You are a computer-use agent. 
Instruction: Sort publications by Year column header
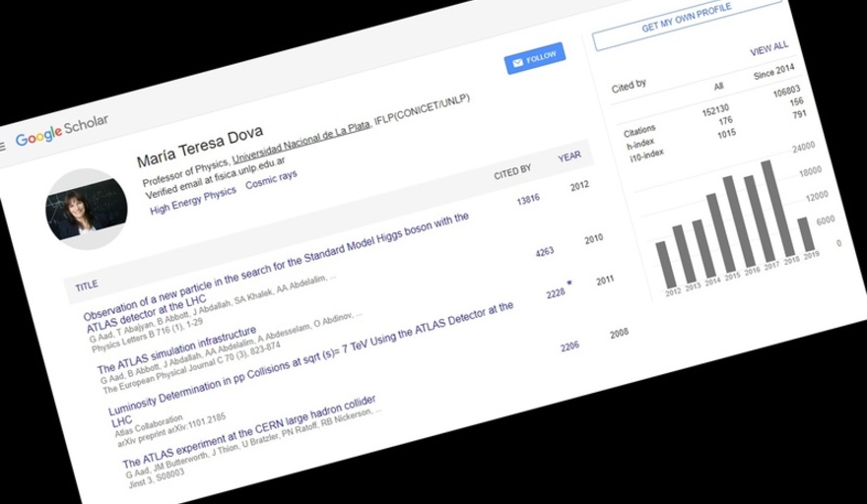point(569,157)
